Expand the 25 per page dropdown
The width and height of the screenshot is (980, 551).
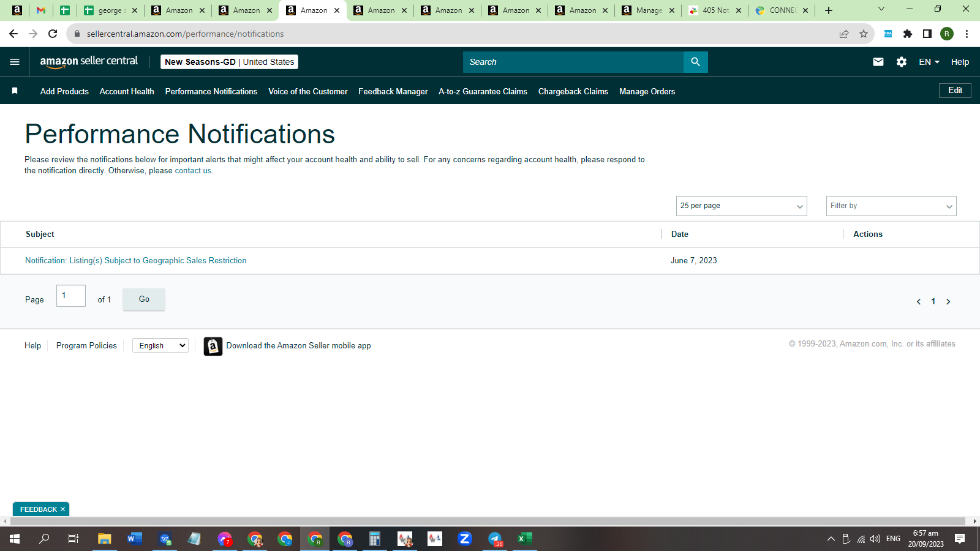point(741,206)
